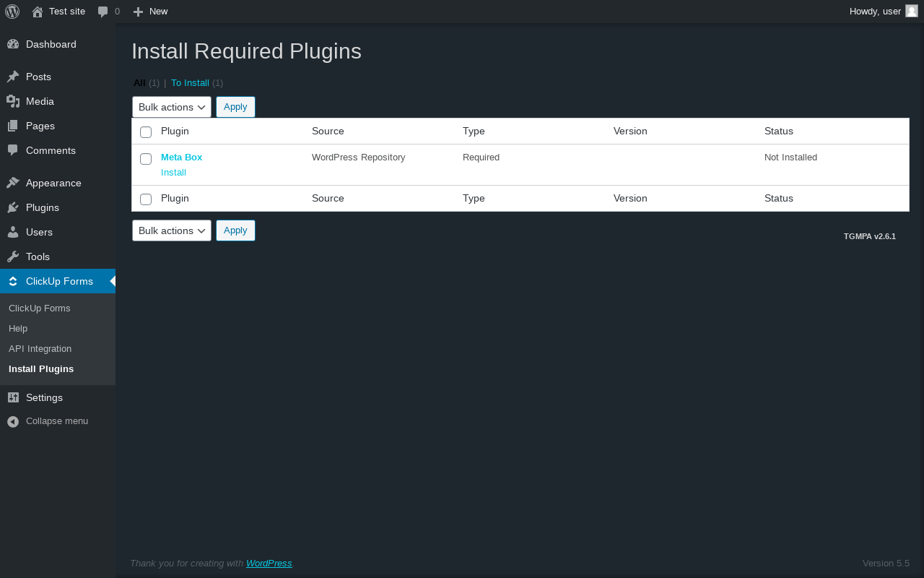
Task: Filter by the To Install link
Action: (190, 83)
